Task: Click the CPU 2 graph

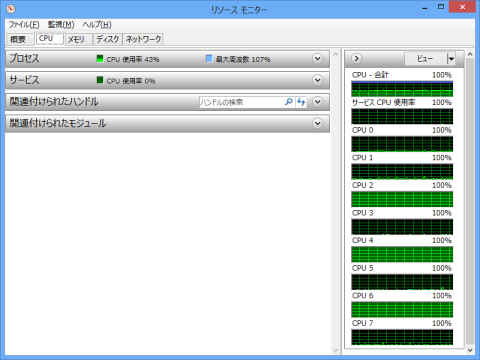Action: pyautogui.click(x=402, y=199)
